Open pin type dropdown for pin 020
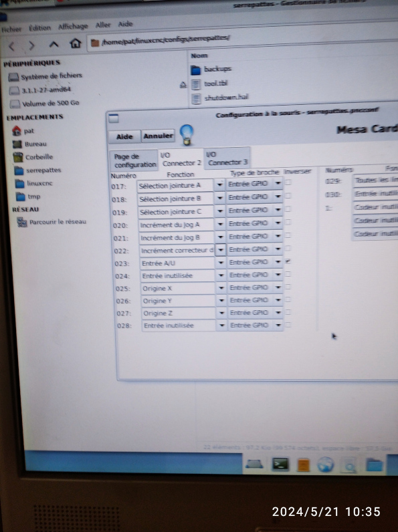 click(278, 223)
